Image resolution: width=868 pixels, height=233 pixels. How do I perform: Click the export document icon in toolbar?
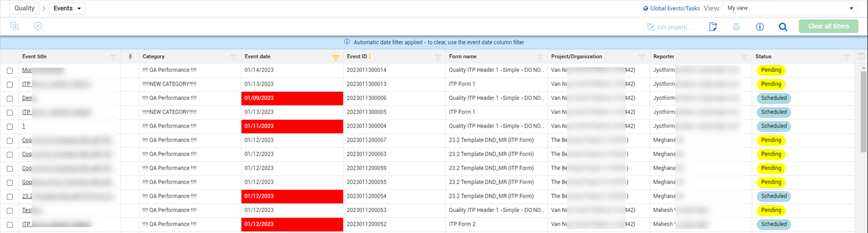pyautogui.click(x=713, y=26)
